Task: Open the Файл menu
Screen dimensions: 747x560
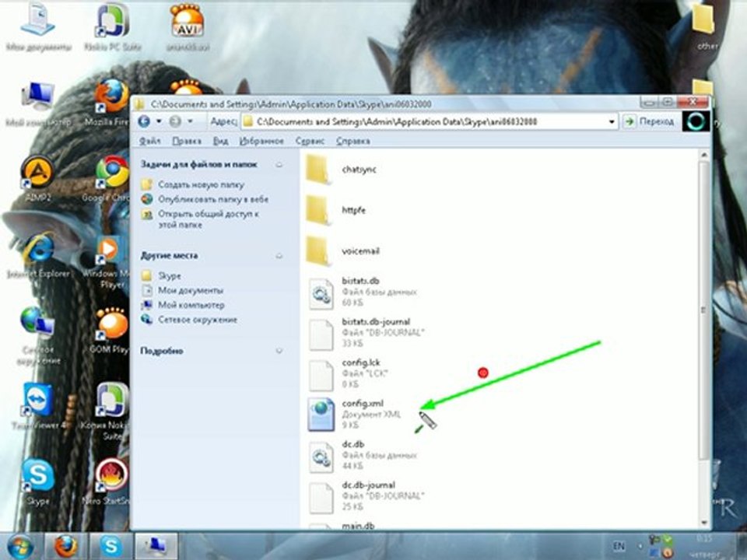Action: 149,141
